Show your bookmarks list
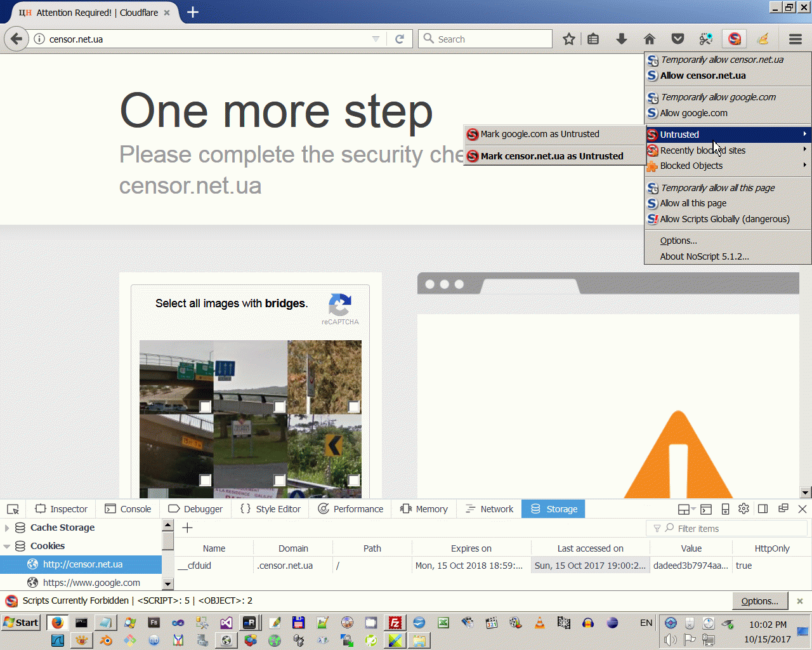Viewport: 812px width, 650px height. click(593, 39)
